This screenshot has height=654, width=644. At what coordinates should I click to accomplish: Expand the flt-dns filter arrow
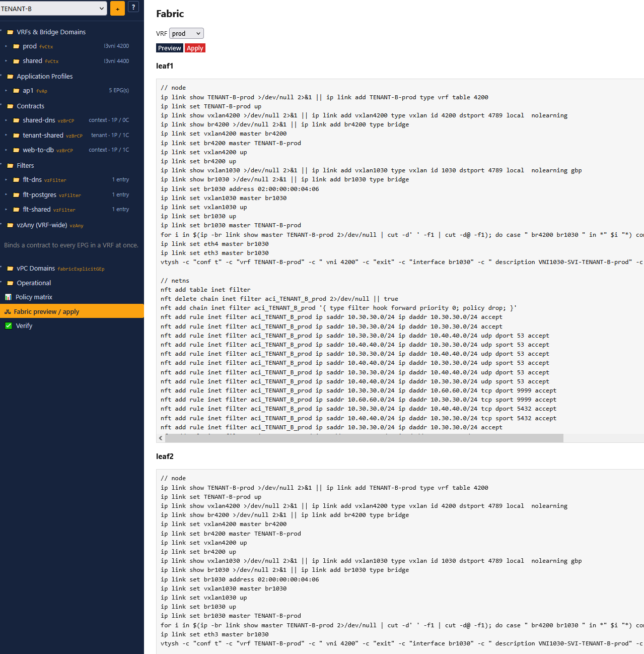click(6, 180)
